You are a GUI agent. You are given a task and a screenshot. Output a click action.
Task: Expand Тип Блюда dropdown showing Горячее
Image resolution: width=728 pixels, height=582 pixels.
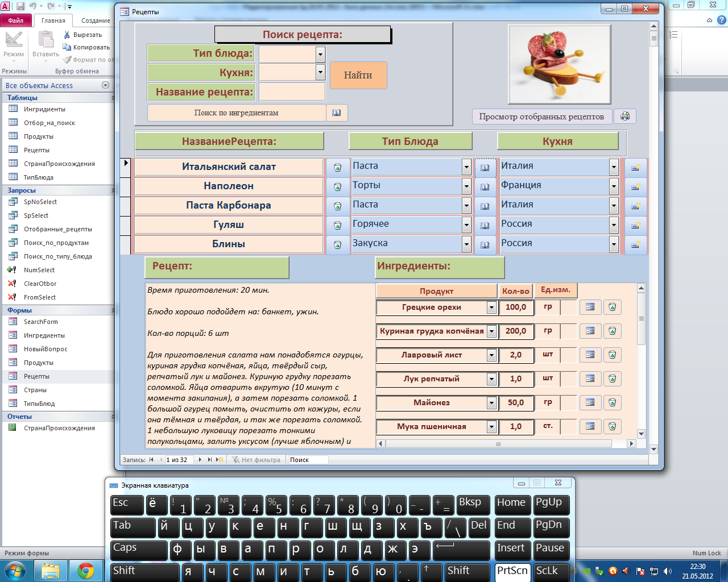(x=466, y=225)
